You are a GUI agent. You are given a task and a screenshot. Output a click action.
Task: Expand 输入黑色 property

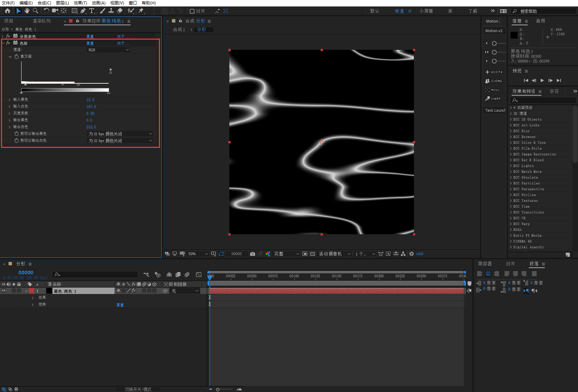[10, 100]
